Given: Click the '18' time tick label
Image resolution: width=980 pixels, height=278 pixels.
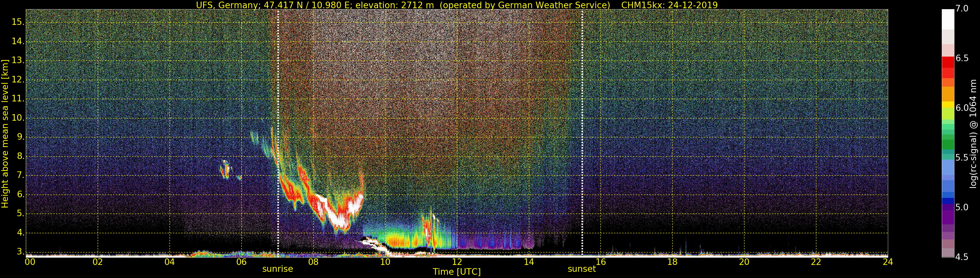Looking at the screenshot, I should [672, 262].
